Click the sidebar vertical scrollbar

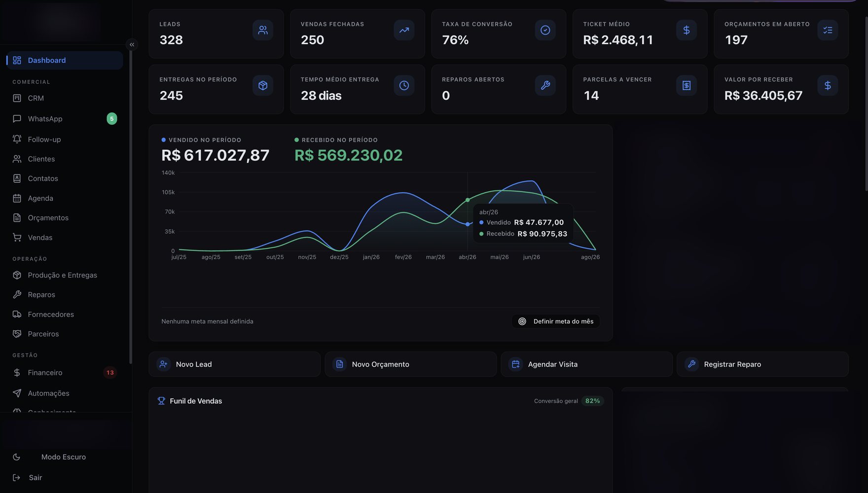click(x=131, y=207)
